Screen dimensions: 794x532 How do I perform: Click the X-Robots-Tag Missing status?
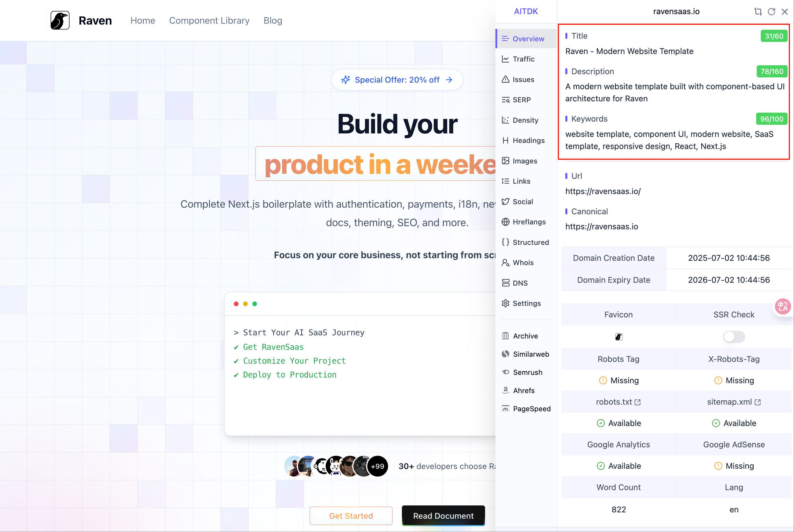[x=734, y=380]
